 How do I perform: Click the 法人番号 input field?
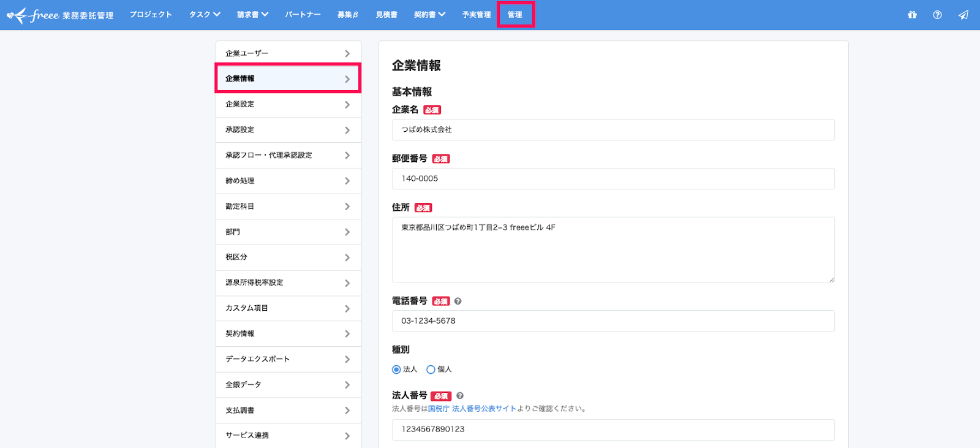coord(613,430)
